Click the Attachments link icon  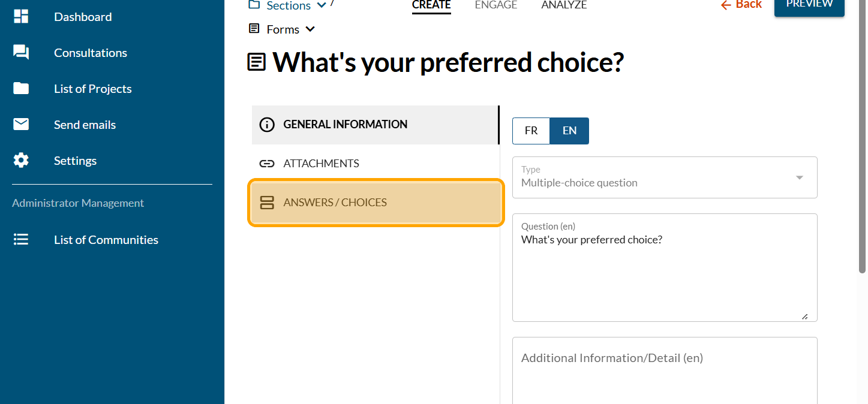coord(266,164)
